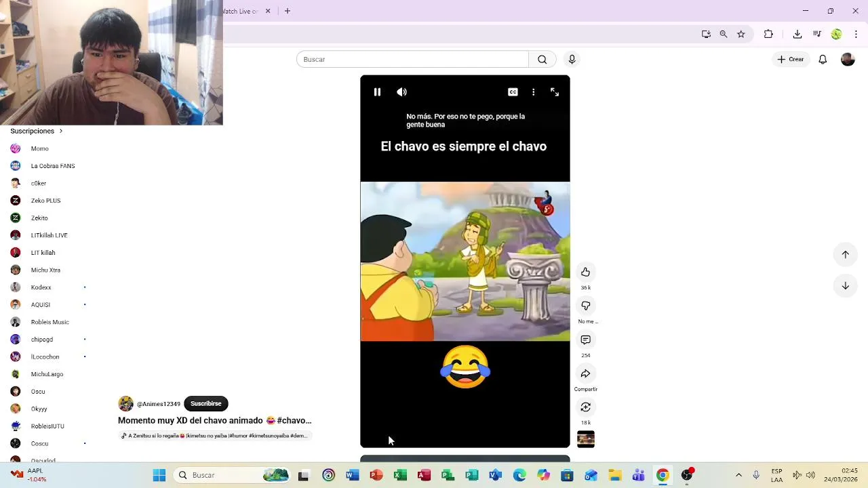This screenshot has height=488, width=868.
Task: Open Zeko PLUS channel subscription
Action: 47,201
